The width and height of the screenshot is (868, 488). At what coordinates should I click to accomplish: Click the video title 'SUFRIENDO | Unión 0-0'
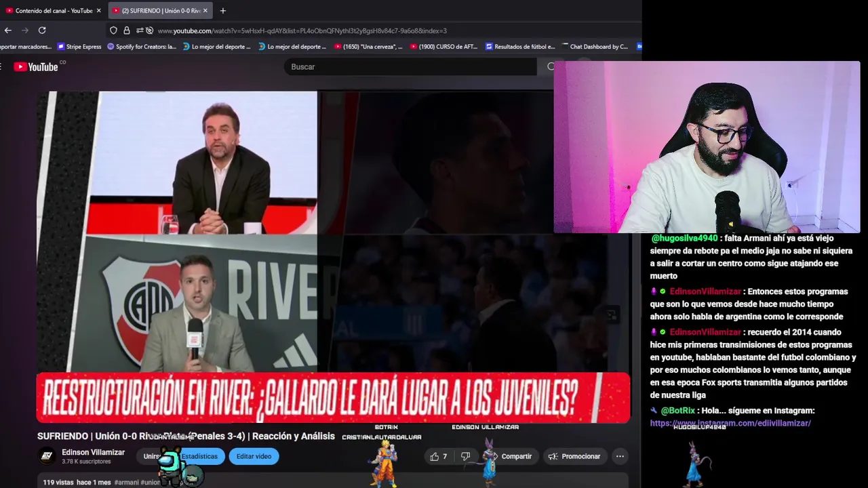(186, 436)
